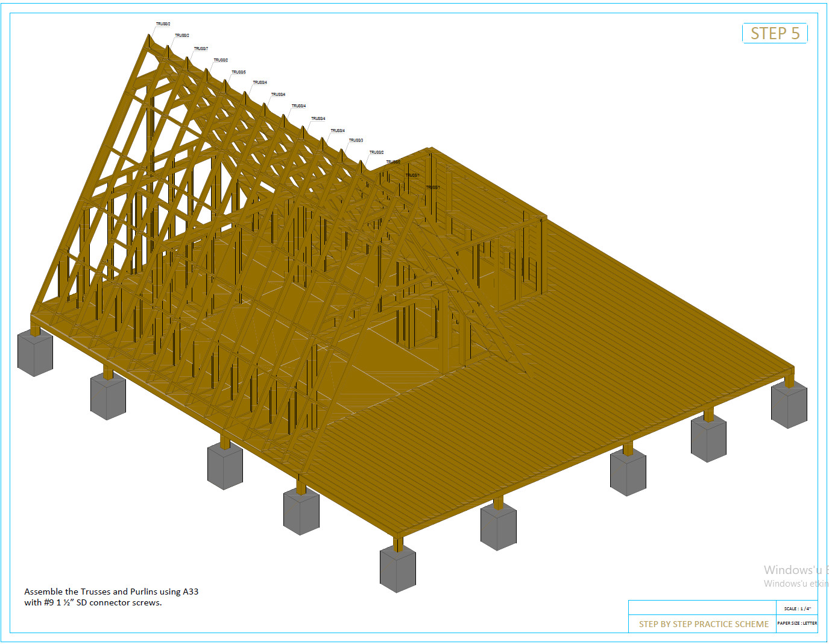The height and width of the screenshot is (644, 829).
Task: Select the "TRUSS/5" truss label
Action: (x=239, y=72)
